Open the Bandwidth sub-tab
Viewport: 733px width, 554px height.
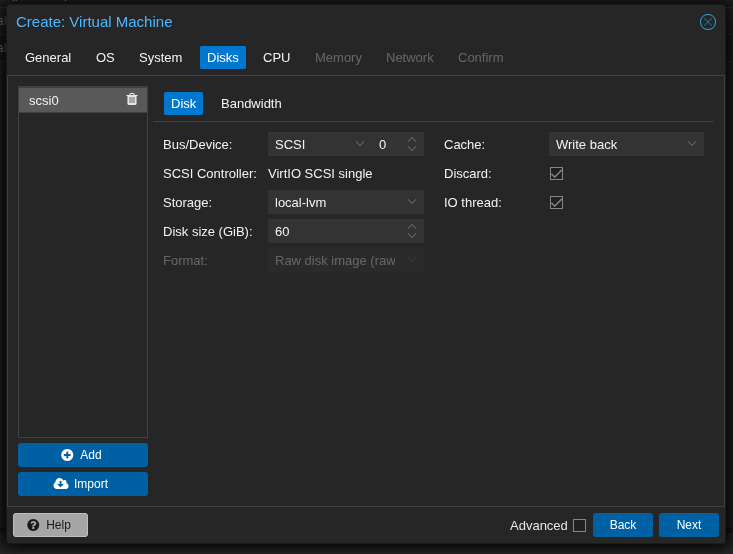(x=251, y=104)
